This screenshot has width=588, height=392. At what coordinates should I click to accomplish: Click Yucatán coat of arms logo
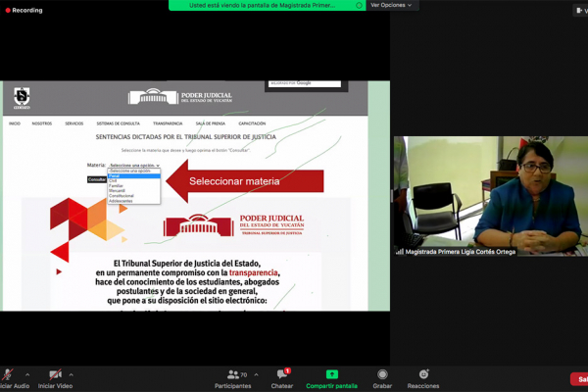pyautogui.click(x=22, y=98)
